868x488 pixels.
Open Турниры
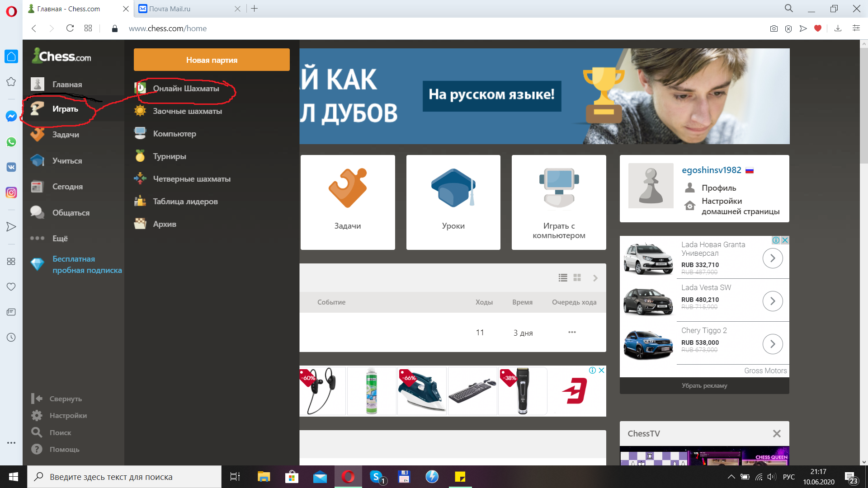(169, 156)
